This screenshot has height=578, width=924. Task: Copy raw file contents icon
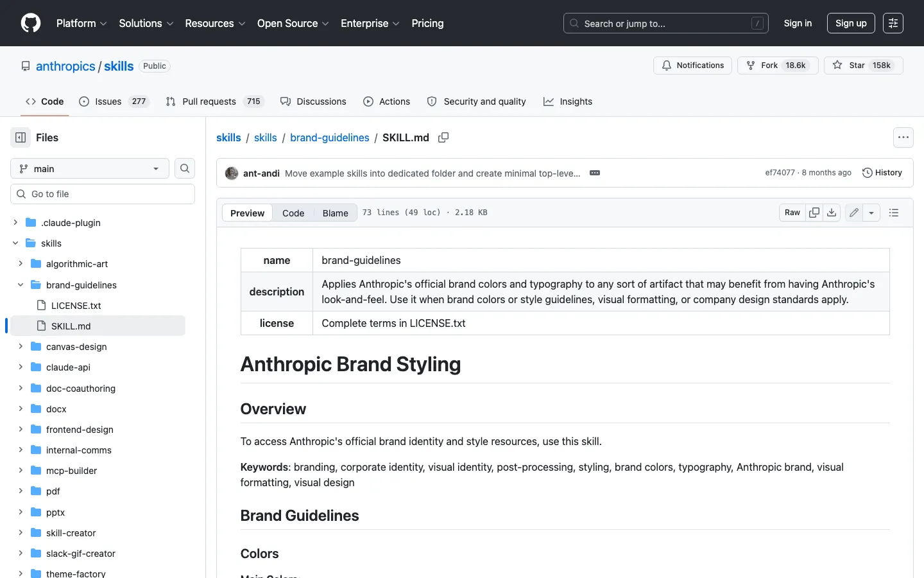[814, 213]
